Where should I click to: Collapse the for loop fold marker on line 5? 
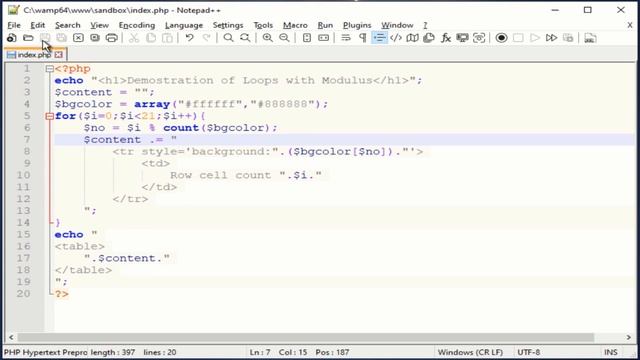pos(50,116)
